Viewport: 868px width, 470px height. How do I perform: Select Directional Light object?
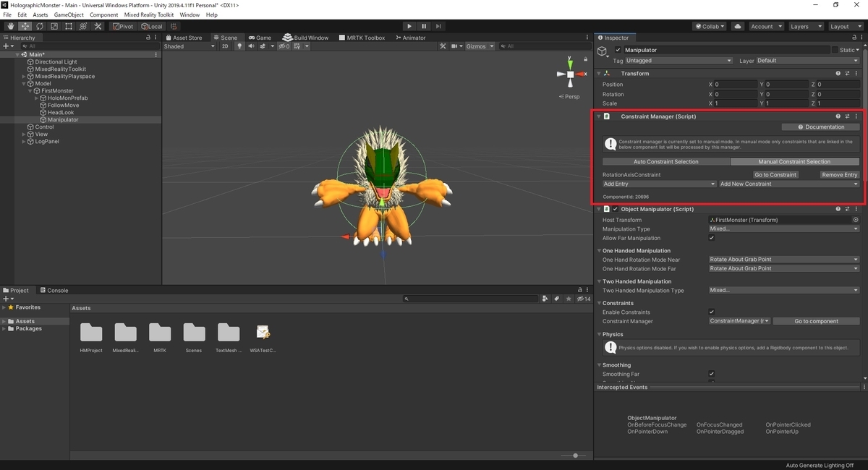(x=56, y=62)
